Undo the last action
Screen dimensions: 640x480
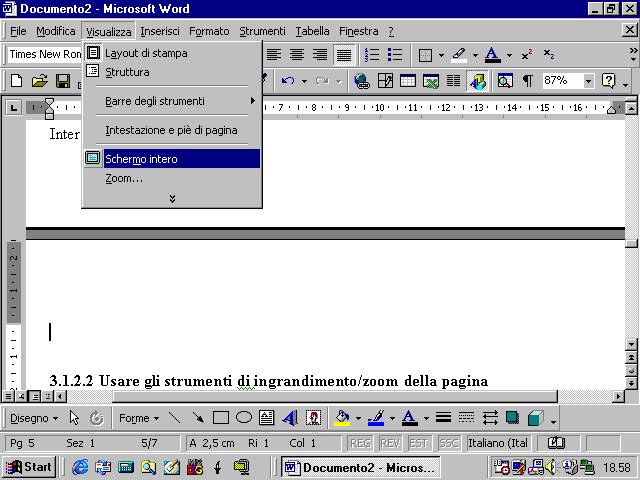288,81
